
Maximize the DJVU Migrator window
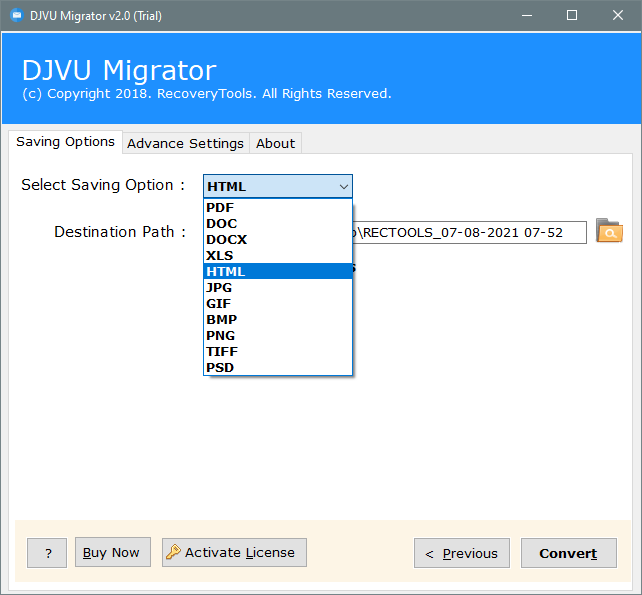572,16
